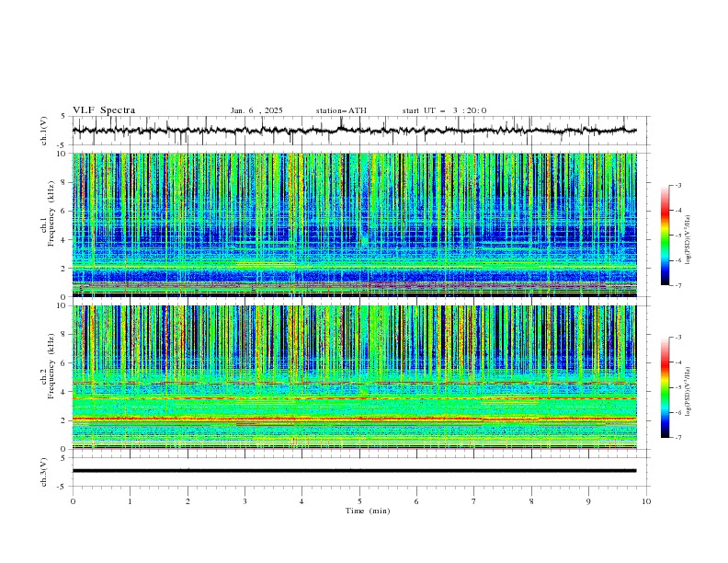The width and height of the screenshot is (728, 563).
Task: Click the "VLF Spectra" plot title
Action: click(x=104, y=110)
